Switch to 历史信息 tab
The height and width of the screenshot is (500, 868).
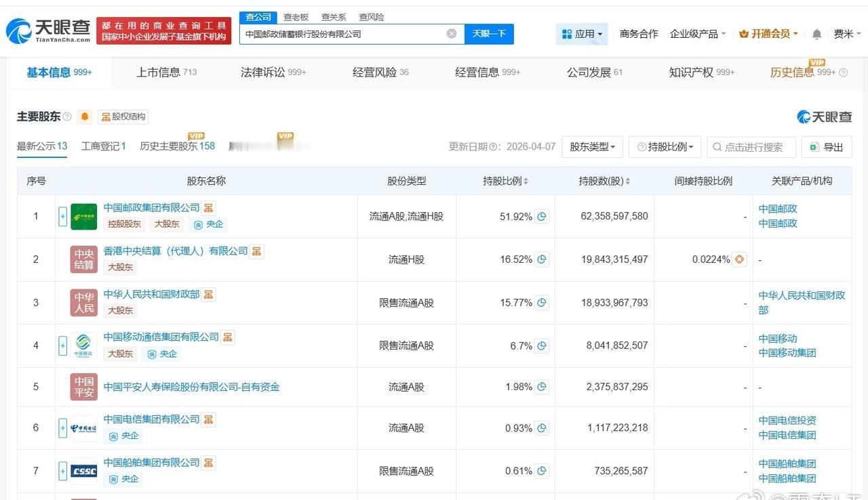tap(803, 72)
